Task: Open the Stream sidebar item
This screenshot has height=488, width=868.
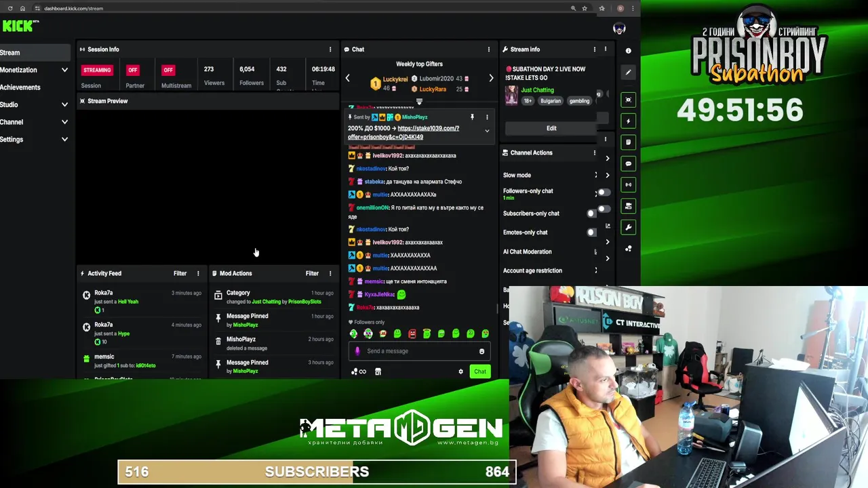Action: point(34,52)
